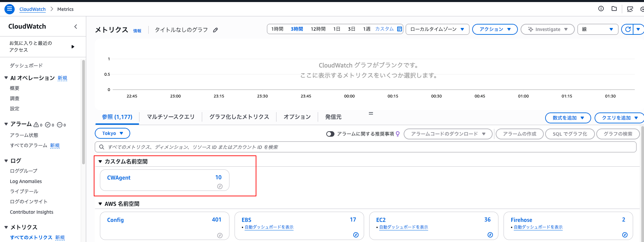Open the custom time range calendar icon
The height and width of the screenshot is (242, 644).
pos(400,29)
